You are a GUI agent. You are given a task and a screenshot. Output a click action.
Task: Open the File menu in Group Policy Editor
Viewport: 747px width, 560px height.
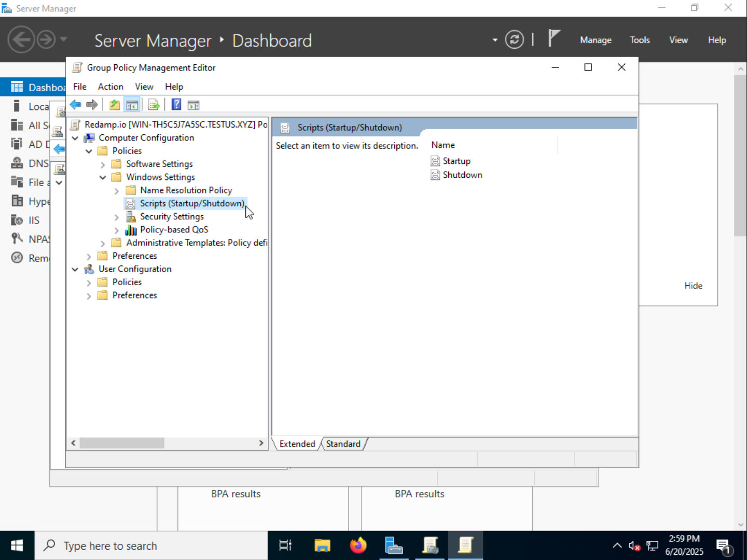(x=80, y=87)
